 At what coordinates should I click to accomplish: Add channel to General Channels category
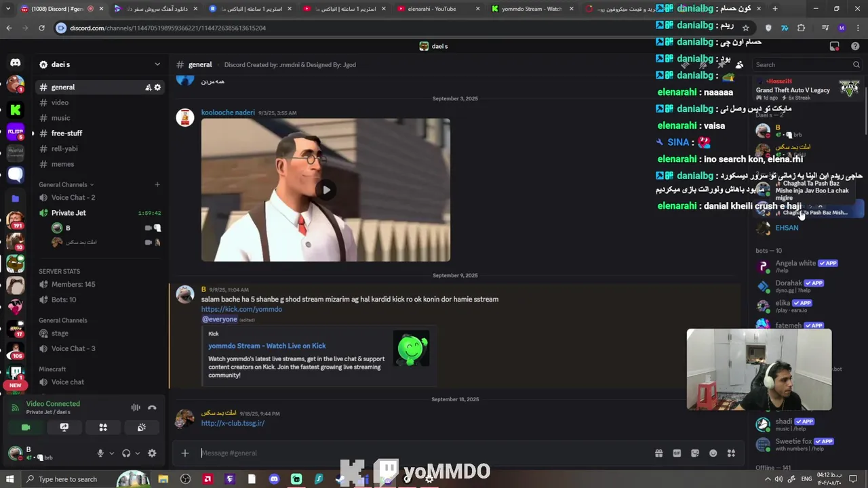tap(157, 184)
